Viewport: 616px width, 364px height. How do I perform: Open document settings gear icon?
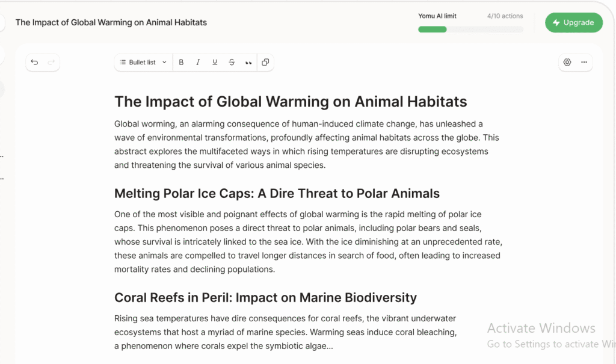(567, 62)
